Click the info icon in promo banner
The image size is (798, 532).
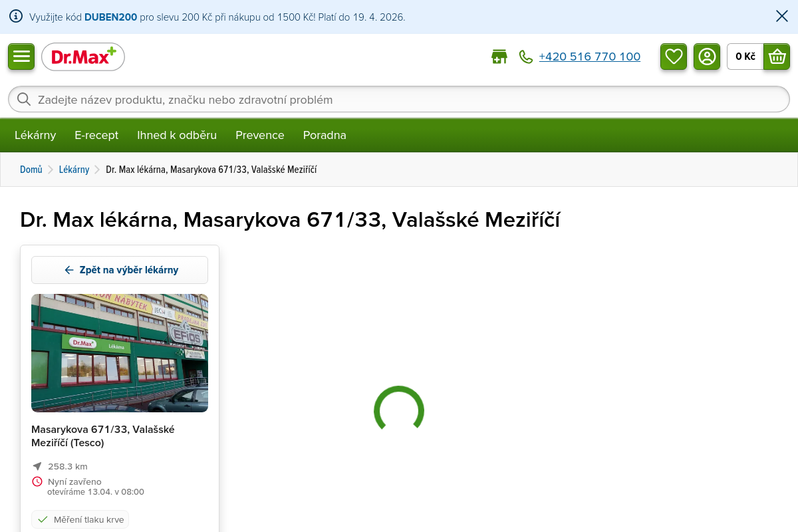[x=16, y=17]
